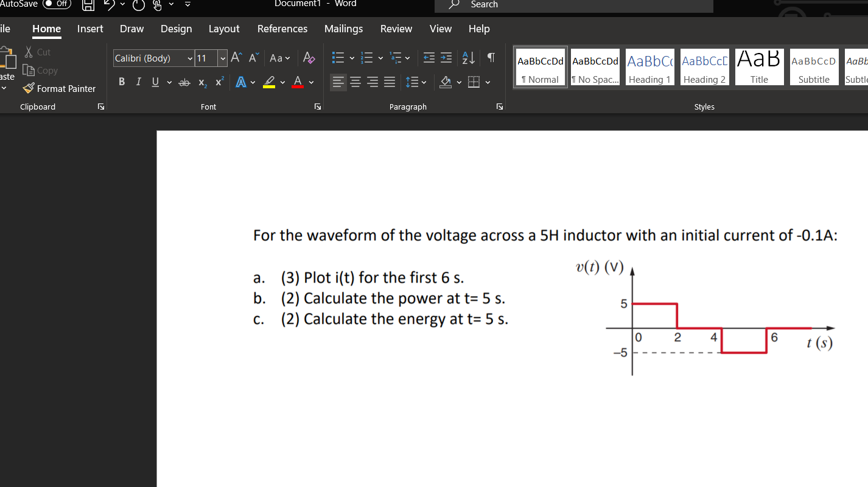Toggle the AutoSave switch
This screenshot has width=868, height=487.
coord(56,4)
